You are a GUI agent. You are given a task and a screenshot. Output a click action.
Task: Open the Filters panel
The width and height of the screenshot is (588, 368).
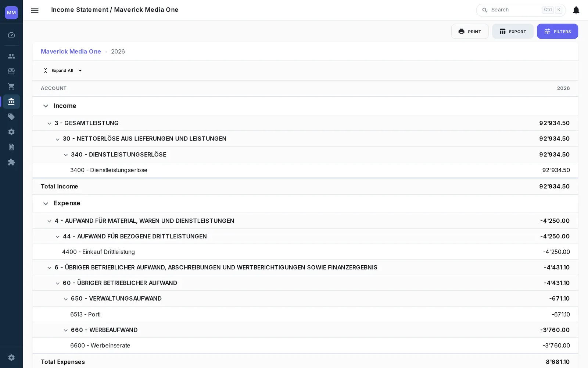click(557, 31)
